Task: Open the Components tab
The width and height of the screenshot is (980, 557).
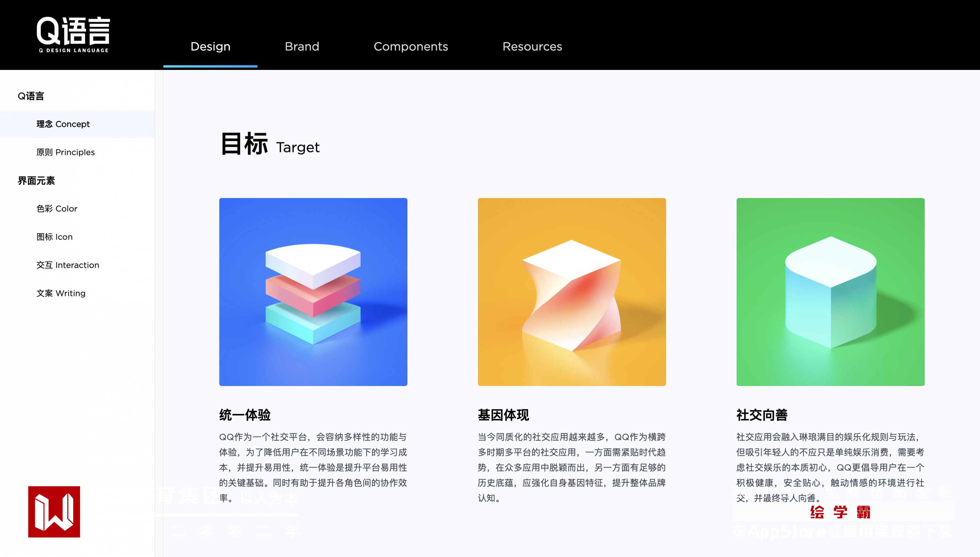Action: coord(410,46)
